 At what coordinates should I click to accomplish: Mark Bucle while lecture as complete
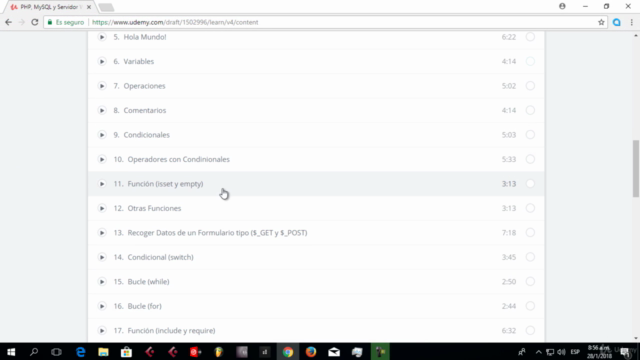point(530,282)
